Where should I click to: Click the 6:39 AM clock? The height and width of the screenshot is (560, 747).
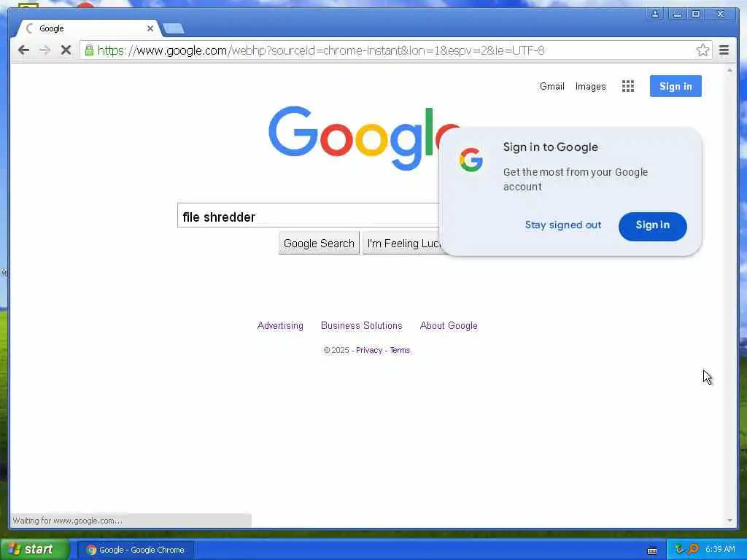(x=720, y=549)
